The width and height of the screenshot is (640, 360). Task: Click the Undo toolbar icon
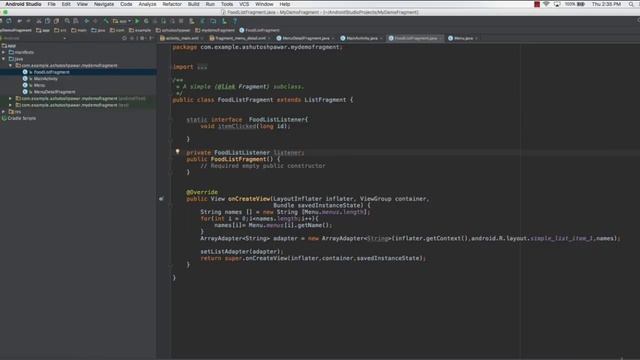tap(19, 21)
